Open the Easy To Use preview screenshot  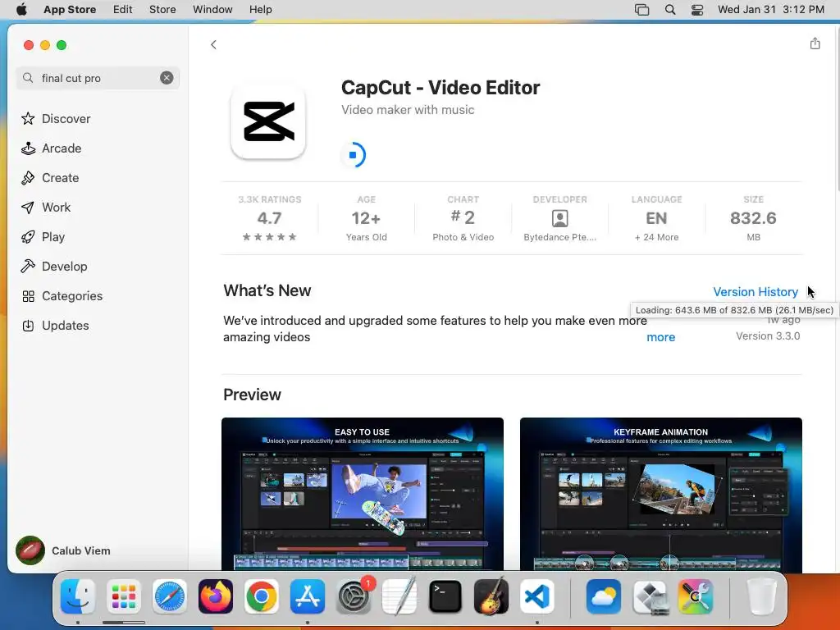(362, 494)
